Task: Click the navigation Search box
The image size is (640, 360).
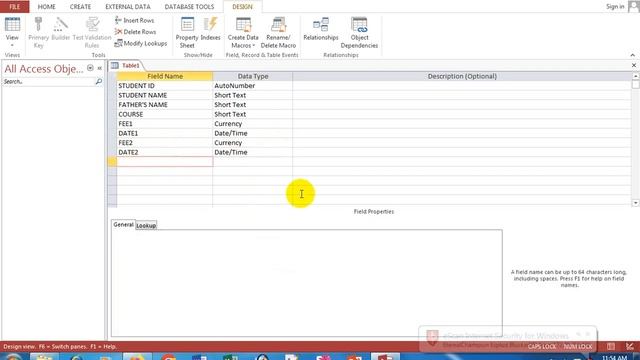Action: (48, 82)
